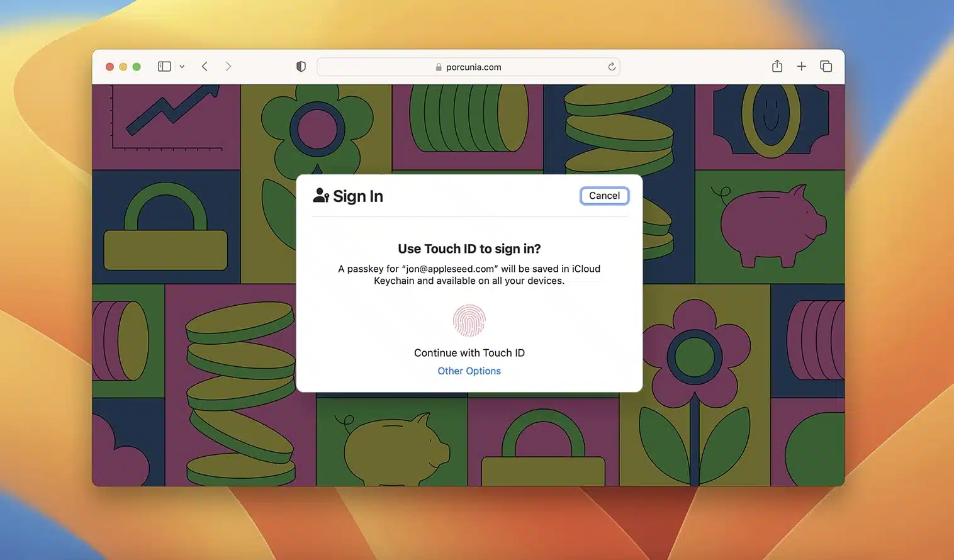Reload the page with the refresh icon

click(x=611, y=67)
